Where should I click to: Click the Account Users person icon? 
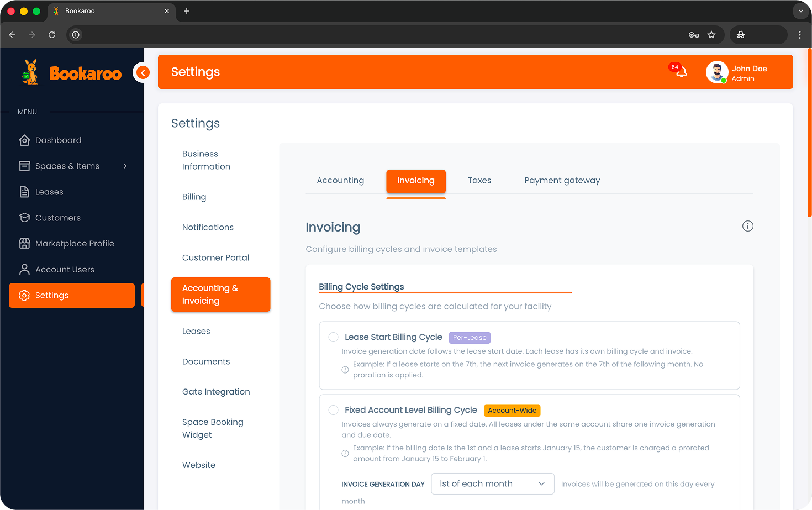click(x=24, y=270)
